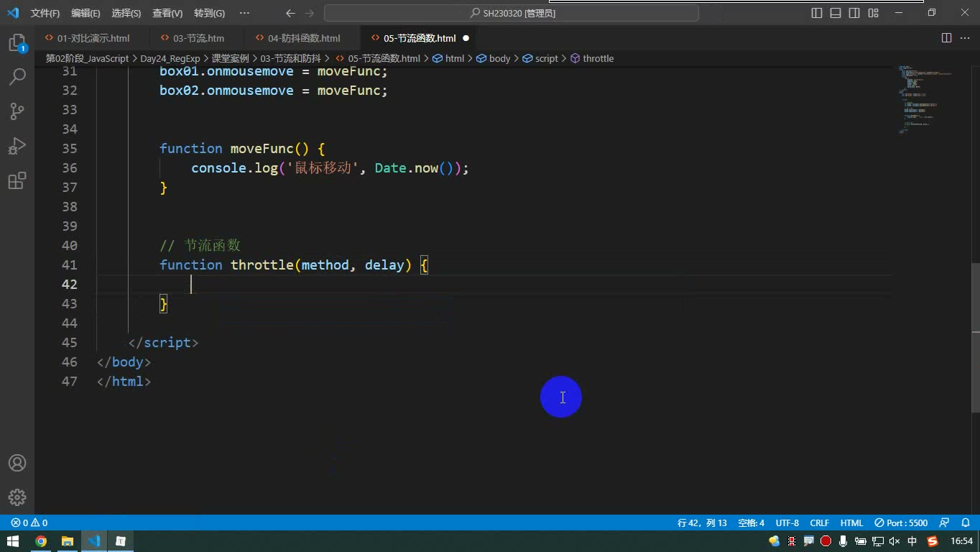The width and height of the screenshot is (980, 552).
Task: Toggle the primary side bar layout button
Action: point(817,13)
